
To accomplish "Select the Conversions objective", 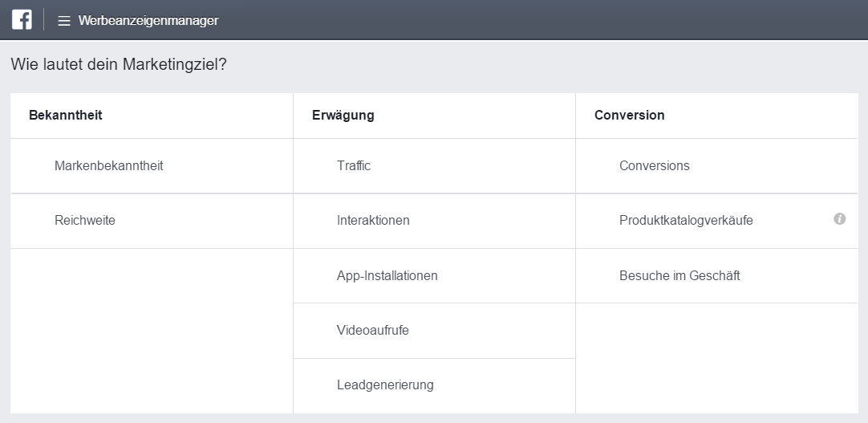I will [x=654, y=166].
